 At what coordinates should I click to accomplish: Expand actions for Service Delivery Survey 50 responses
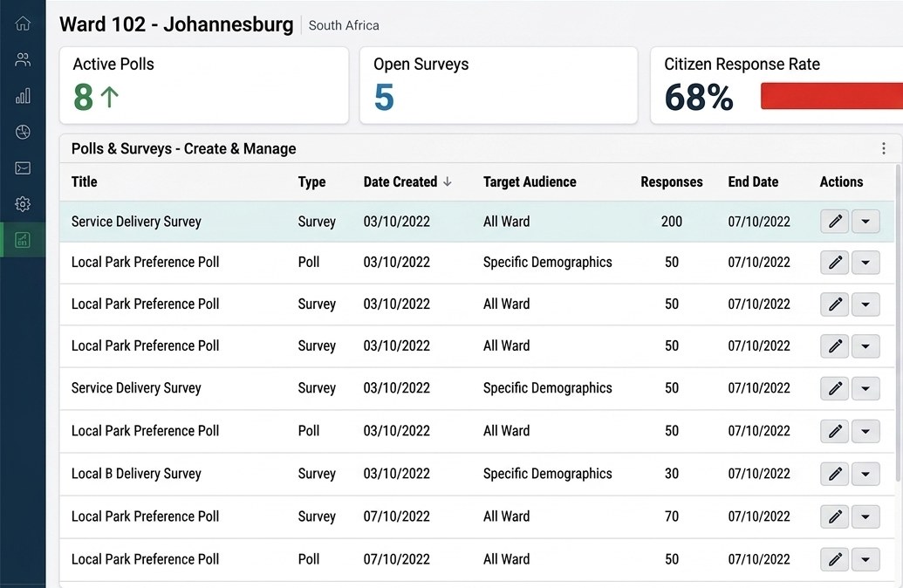pyautogui.click(x=865, y=388)
